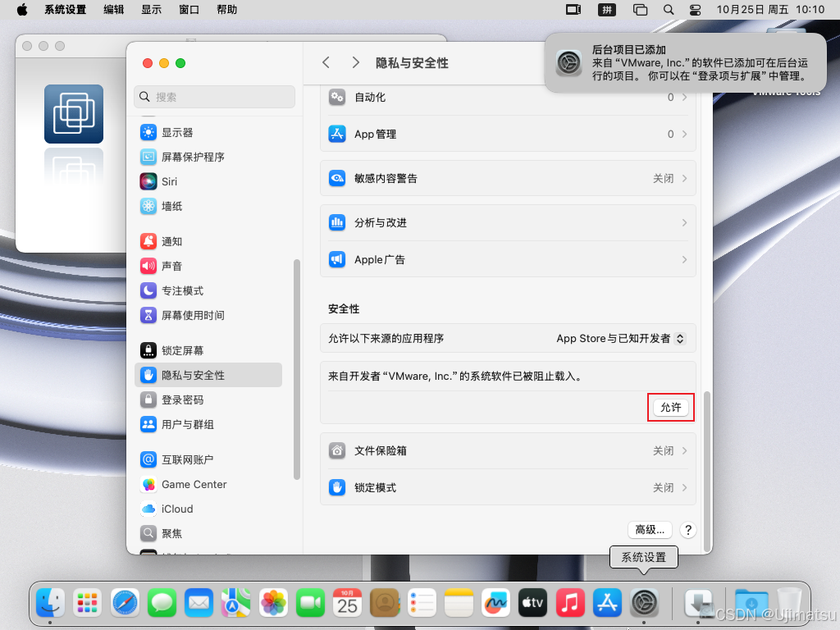Open Focus (专注模式) moon icon

pos(148,291)
